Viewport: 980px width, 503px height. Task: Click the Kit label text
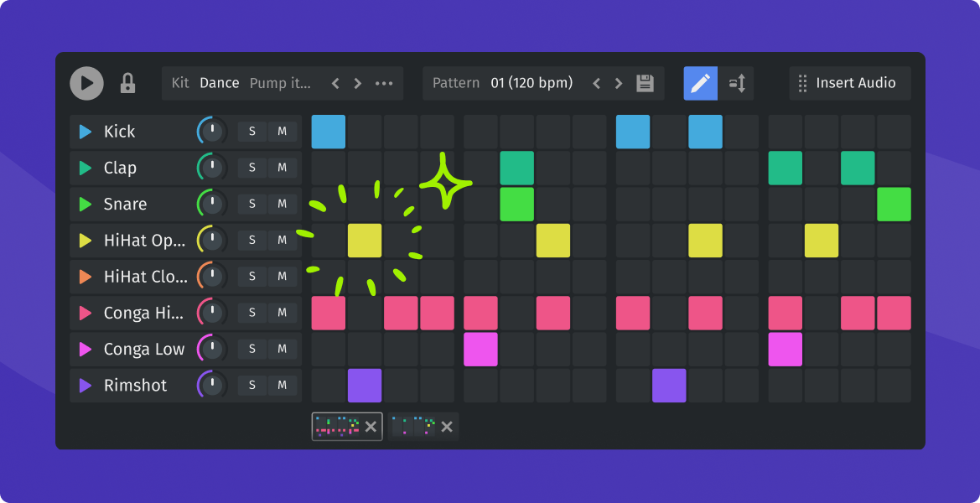(x=180, y=83)
